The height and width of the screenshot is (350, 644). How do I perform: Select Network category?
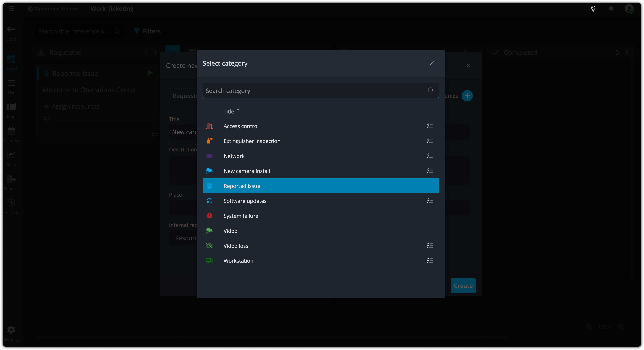321,156
